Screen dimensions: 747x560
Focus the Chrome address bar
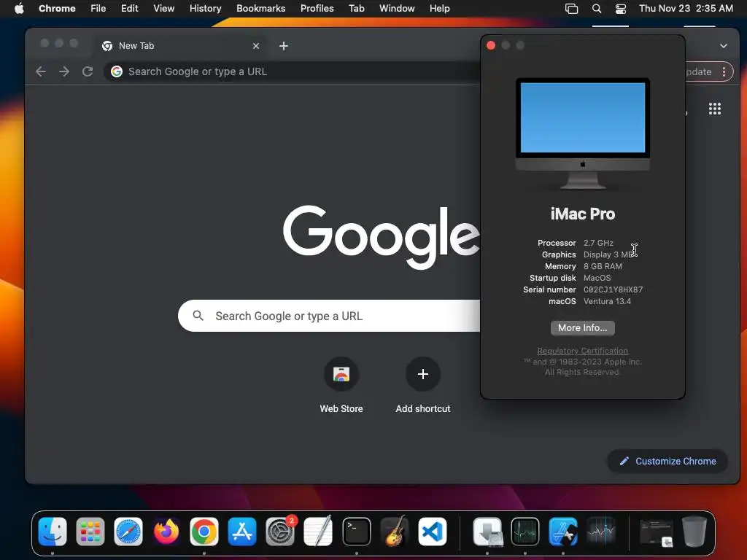point(292,71)
